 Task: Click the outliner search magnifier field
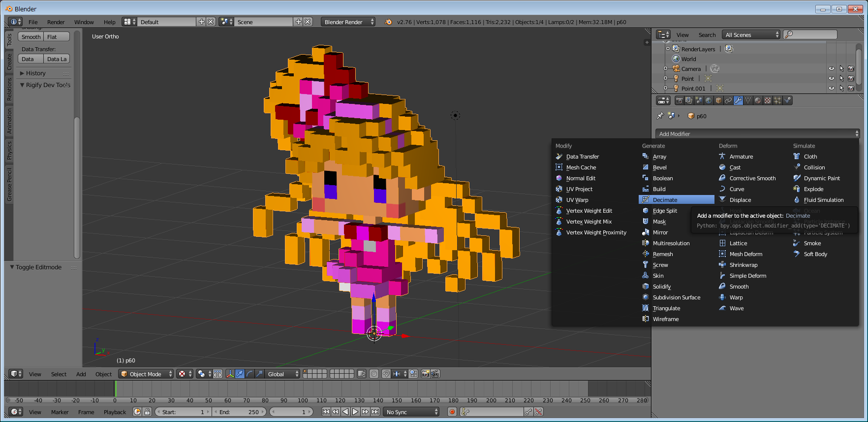click(x=810, y=34)
